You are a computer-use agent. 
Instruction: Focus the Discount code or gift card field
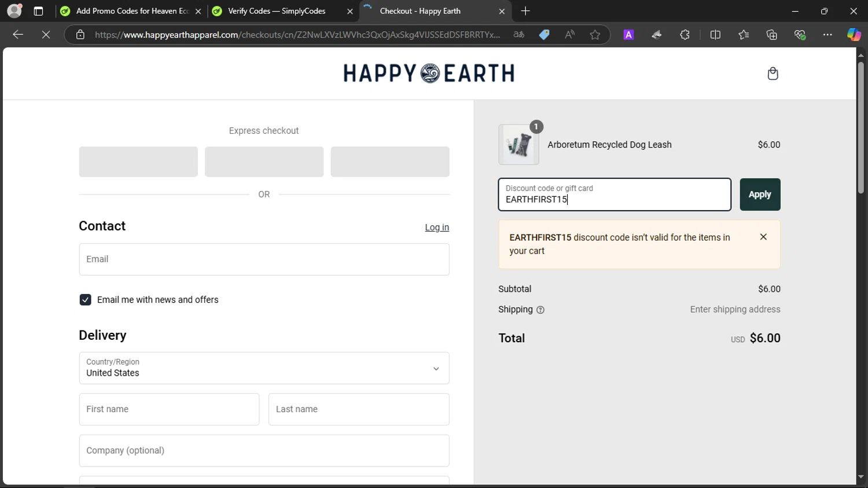[615, 195]
